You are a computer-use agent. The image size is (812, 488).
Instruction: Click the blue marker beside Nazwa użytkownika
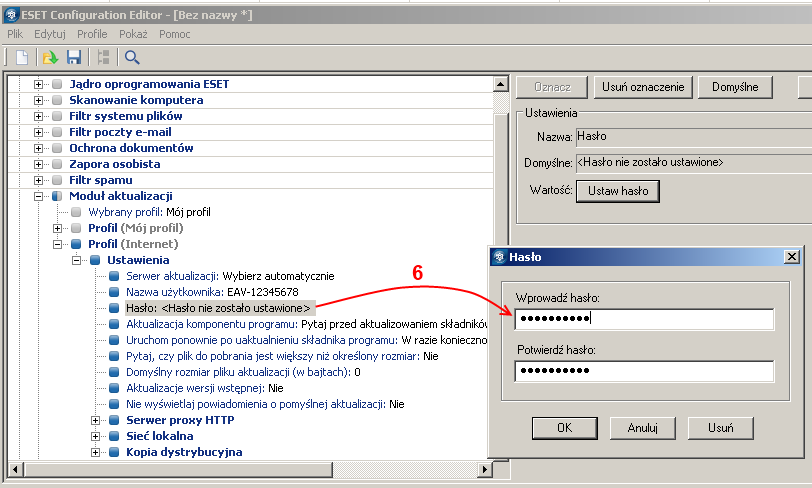pyautogui.click(x=114, y=292)
